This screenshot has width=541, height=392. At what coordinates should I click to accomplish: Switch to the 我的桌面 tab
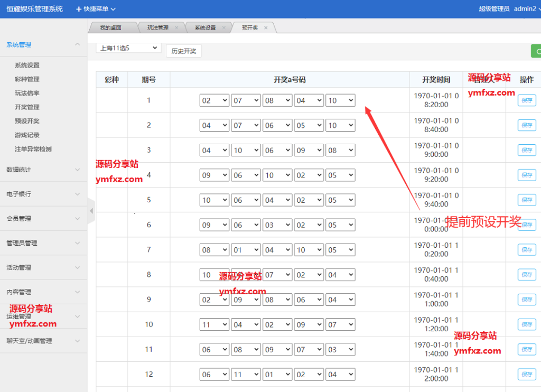point(111,27)
